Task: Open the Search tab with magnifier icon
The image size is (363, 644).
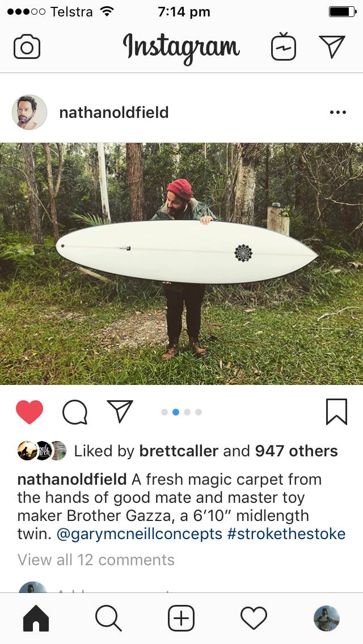Action: (108, 618)
